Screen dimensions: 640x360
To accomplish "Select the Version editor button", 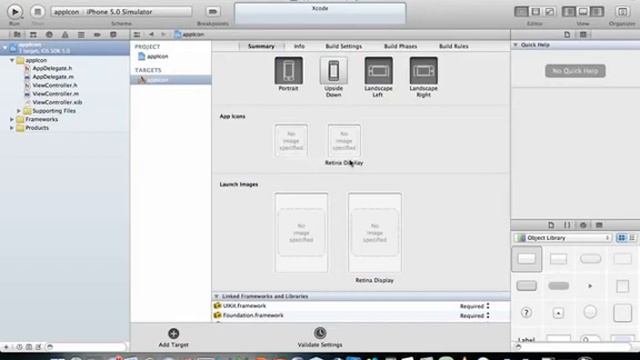I will pos(549,11).
